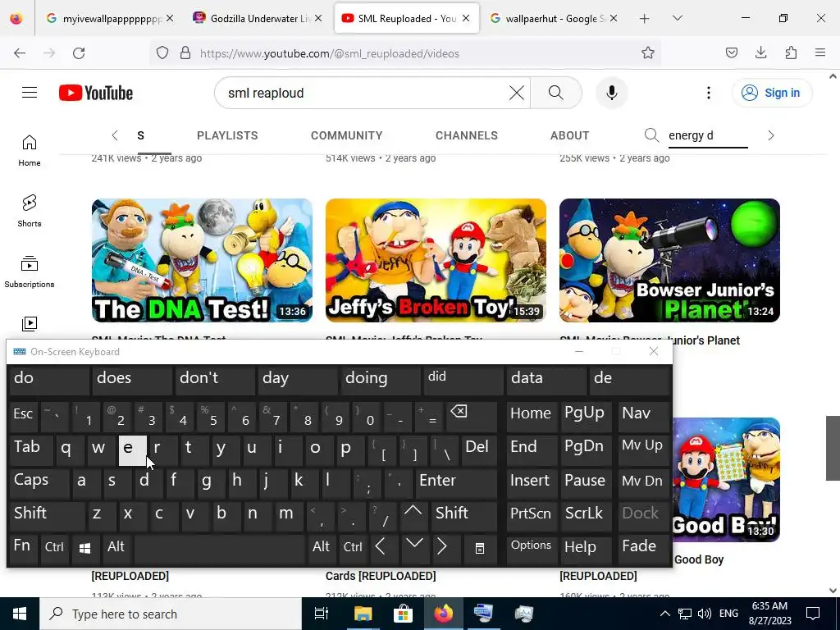Toggle left Shift key on keyboard

click(47, 515)
